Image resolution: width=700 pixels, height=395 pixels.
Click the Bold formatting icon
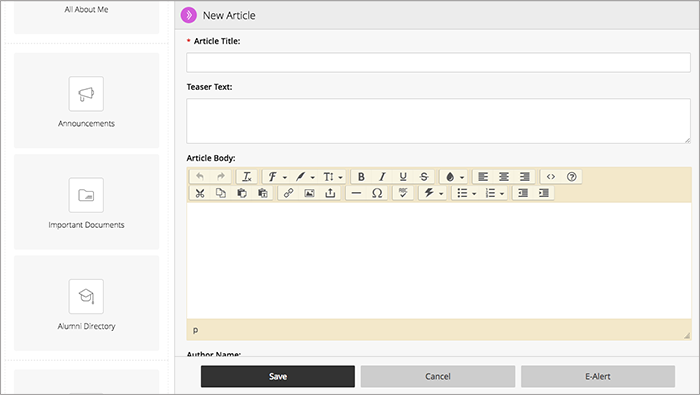(x=361, y=177)
